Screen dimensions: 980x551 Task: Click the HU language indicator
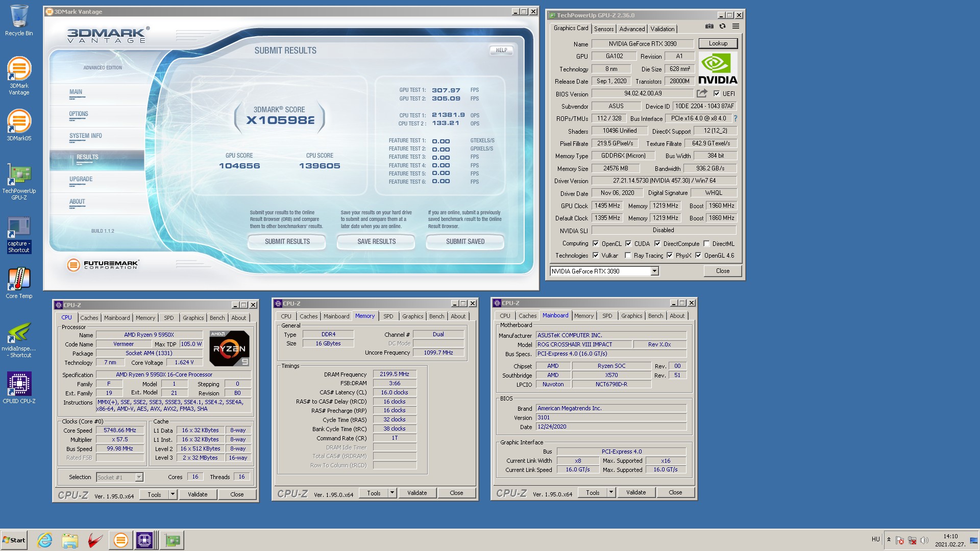pos(876,539)
